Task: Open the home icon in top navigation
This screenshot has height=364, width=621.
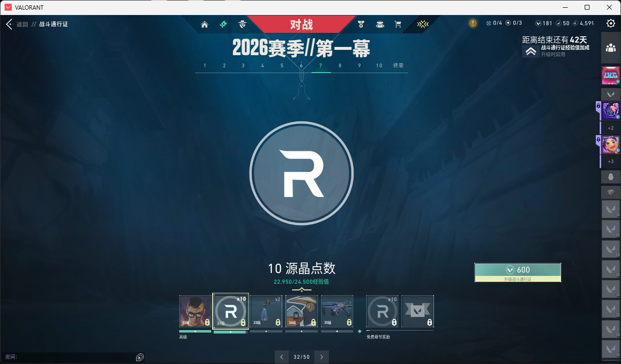Action: (x=204, y=24)
